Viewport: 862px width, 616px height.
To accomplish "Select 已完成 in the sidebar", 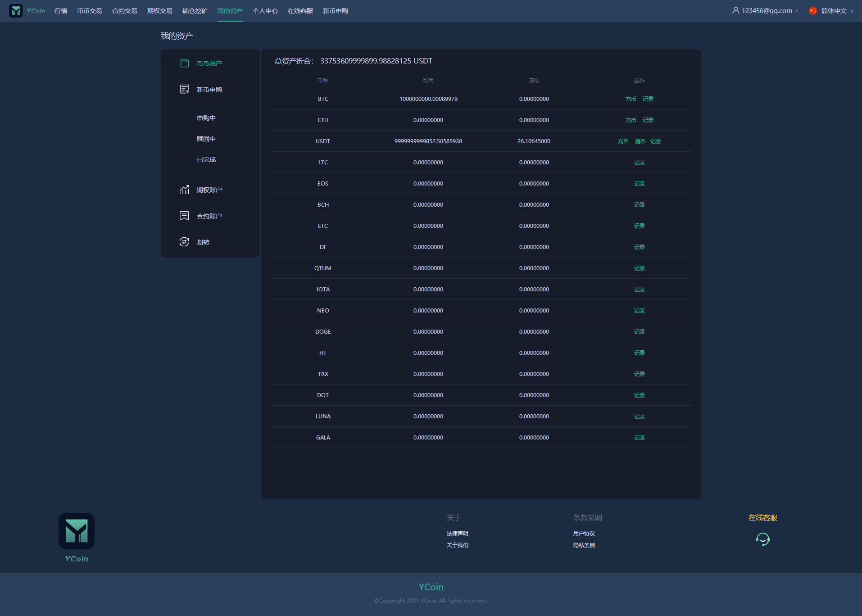I will pyautogui.click(x=206, y=159).
